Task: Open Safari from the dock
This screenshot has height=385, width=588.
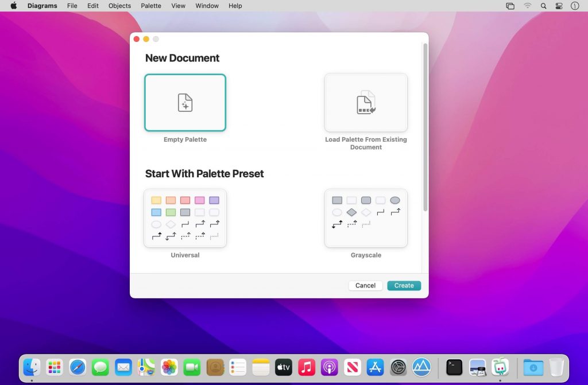Action: click(78, 367)
